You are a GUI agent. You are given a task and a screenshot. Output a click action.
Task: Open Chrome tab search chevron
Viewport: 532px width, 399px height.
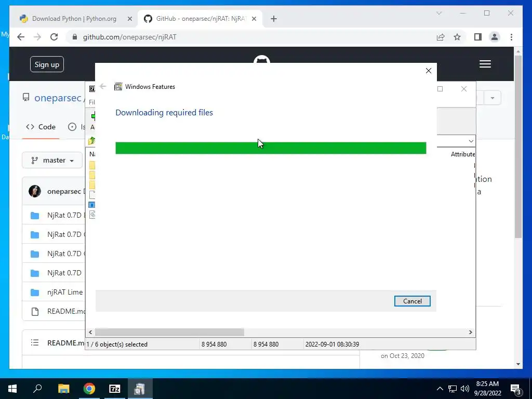click(438, 13)
